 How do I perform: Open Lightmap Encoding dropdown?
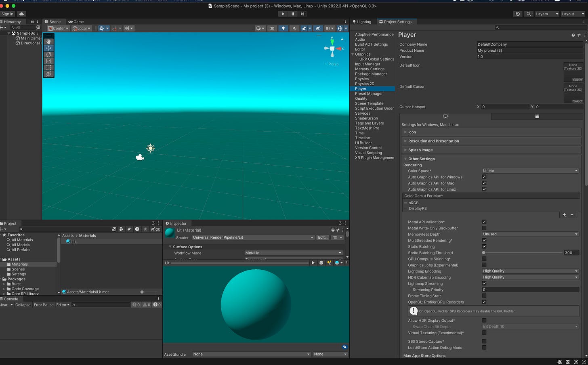530,271
